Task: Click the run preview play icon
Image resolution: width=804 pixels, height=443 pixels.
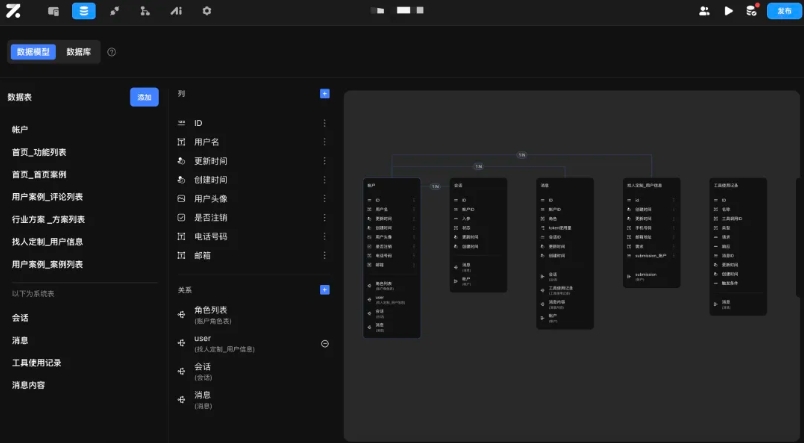Action: click(728, 11)
